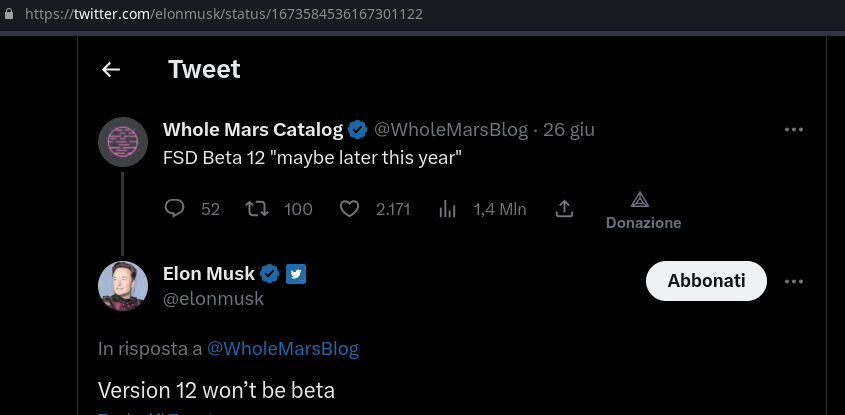Open more options for Whole Mars Catalog tweet
The width and height of the screenshot is (845, 415).
[x=794, y=130]
